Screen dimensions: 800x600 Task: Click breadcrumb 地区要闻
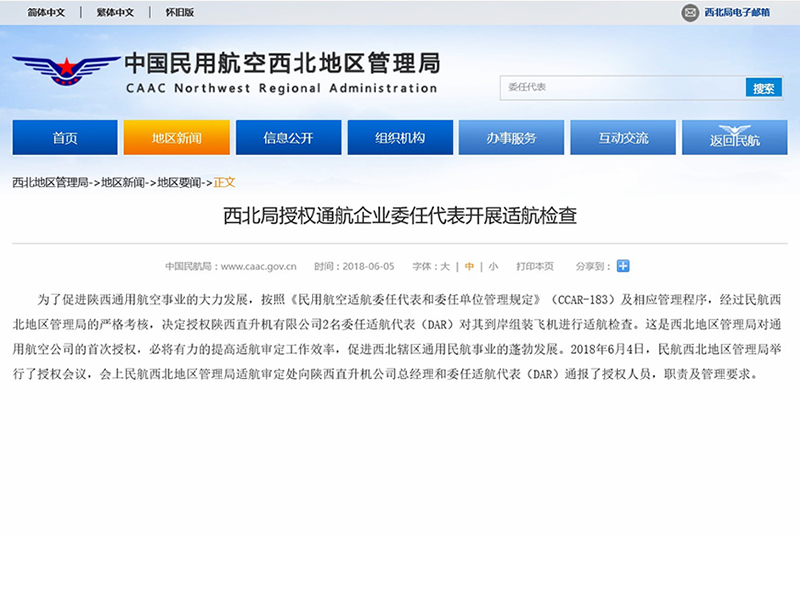tap(179, 182)
